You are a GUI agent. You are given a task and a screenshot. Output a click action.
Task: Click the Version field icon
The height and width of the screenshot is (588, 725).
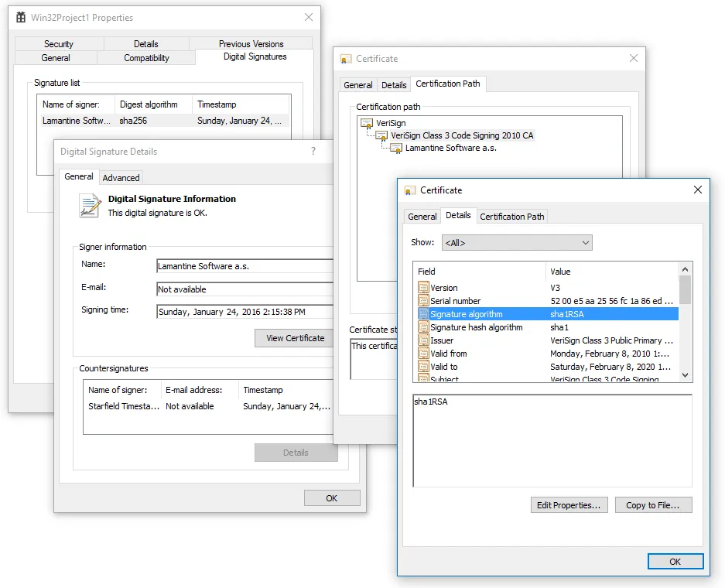pyautogui.click(x=423, y=288)
